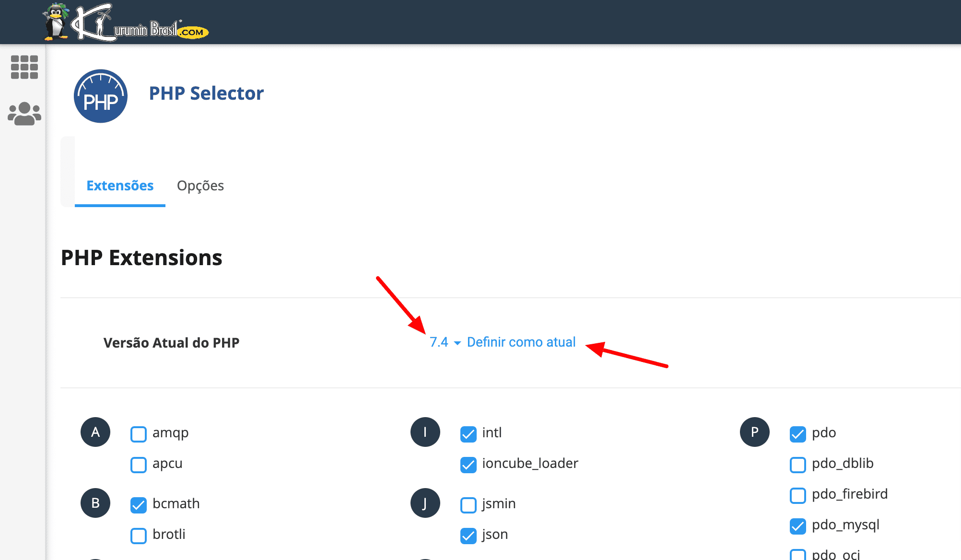Switch to the Opções tab
961x560 pixels.
point(200,186)
